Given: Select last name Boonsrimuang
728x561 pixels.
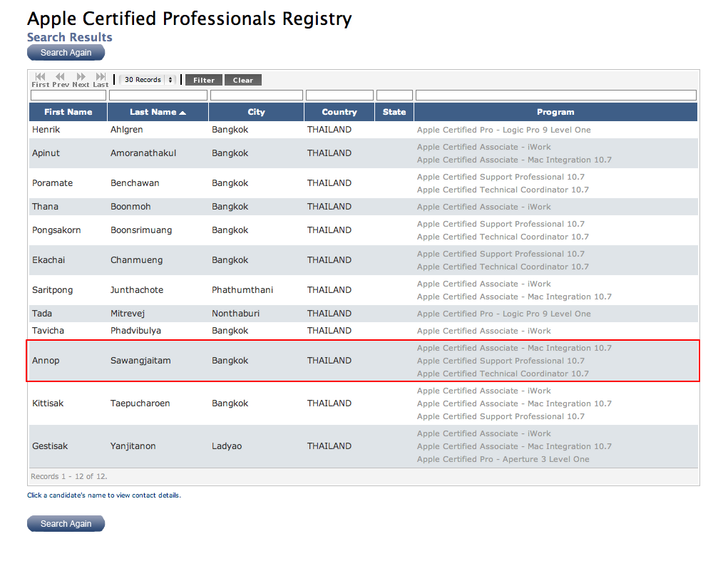Looking at the screenshot, I should point(142,230).
